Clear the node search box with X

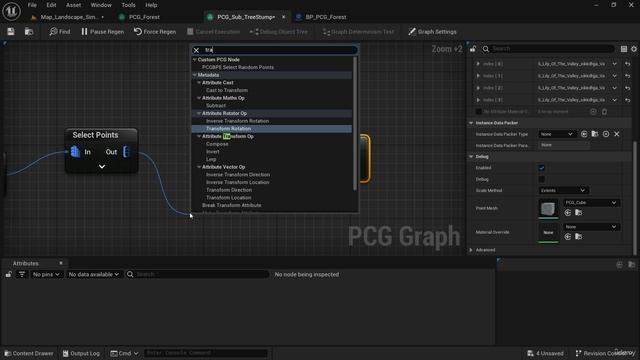[196, 50]
